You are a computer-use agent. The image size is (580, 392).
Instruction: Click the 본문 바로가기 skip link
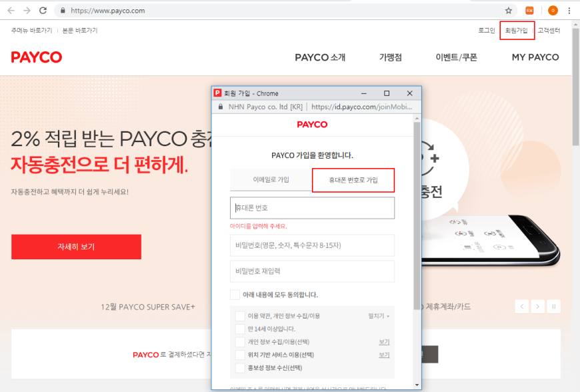(x=80, y=30)
